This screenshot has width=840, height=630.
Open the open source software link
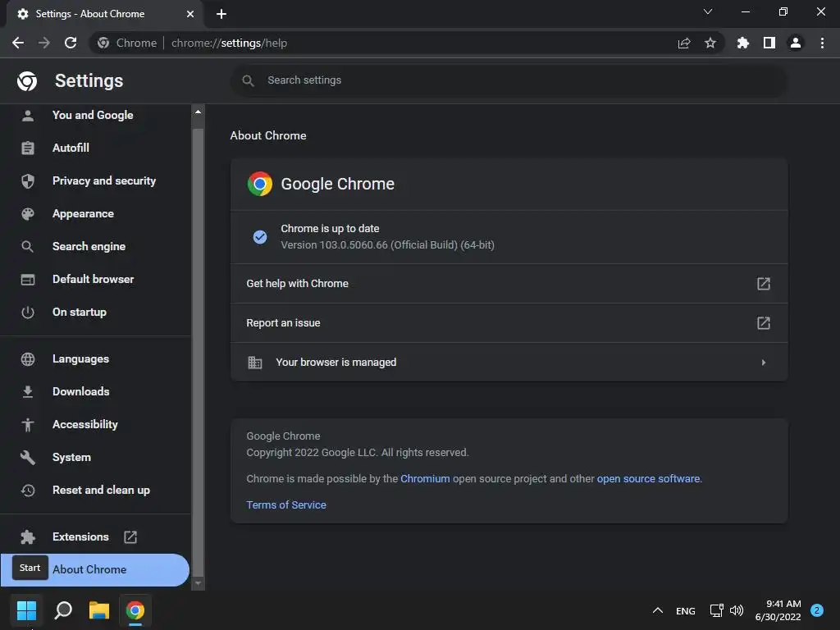648,479
